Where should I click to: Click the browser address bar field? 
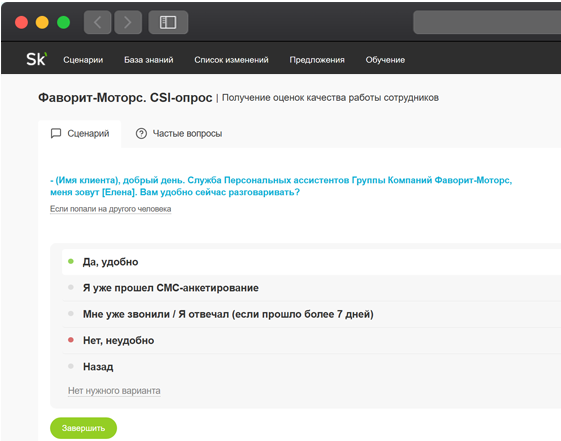tap(487, 22)
